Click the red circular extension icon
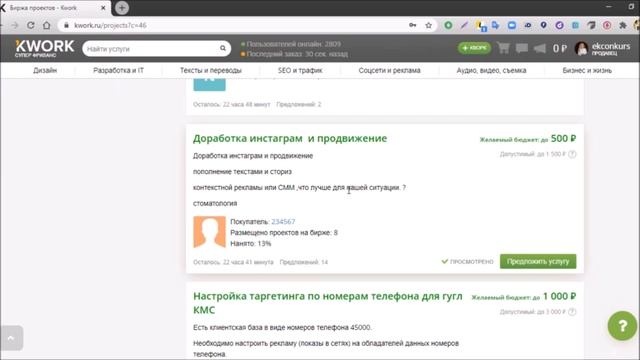 [x=607, y=25]
